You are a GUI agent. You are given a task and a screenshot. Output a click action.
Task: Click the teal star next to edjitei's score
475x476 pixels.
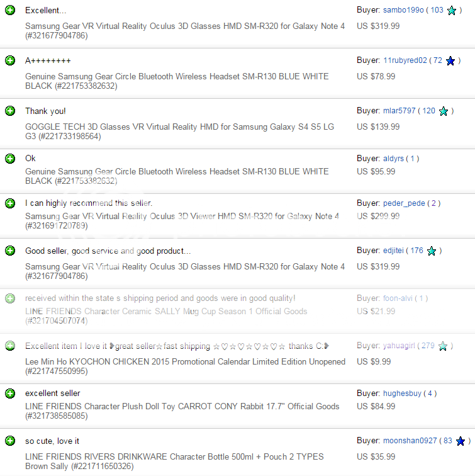coord(432,251)
